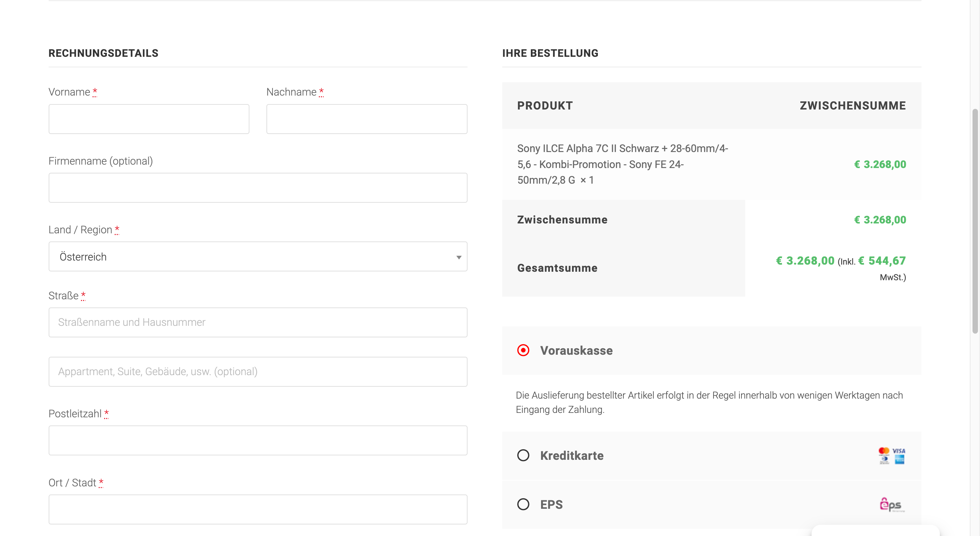This screenshot has height=536, width=980.
Task: Focus the Nachname input field
Action: click(x=367, y=119)
